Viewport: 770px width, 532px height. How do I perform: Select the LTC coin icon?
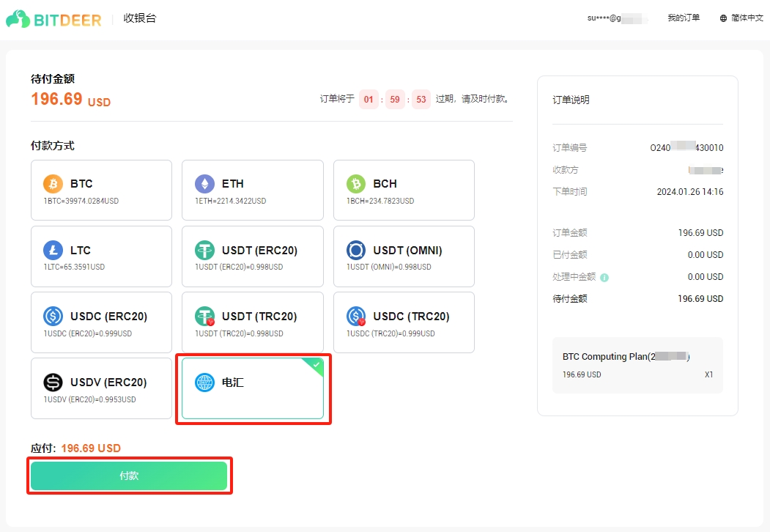coord(53,250)
